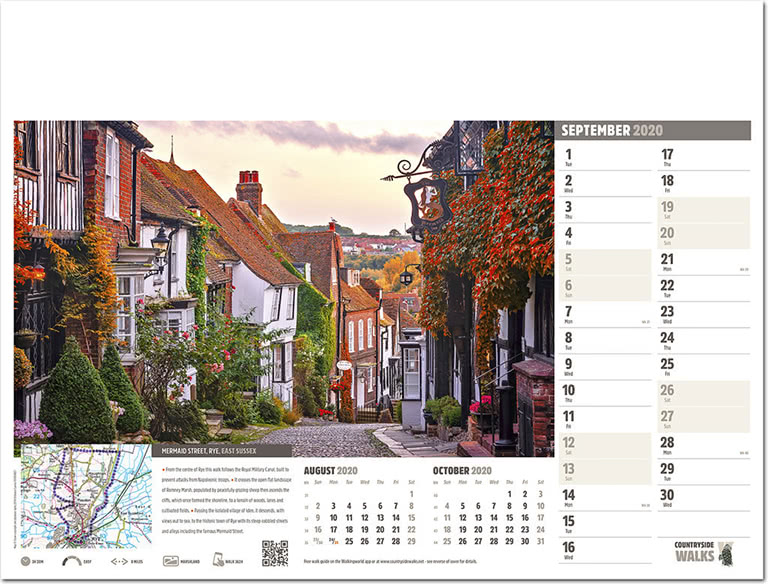Open the walk route map thumbnail
The width and height of the screenshot is (768, 584).
tap(86, 496)
